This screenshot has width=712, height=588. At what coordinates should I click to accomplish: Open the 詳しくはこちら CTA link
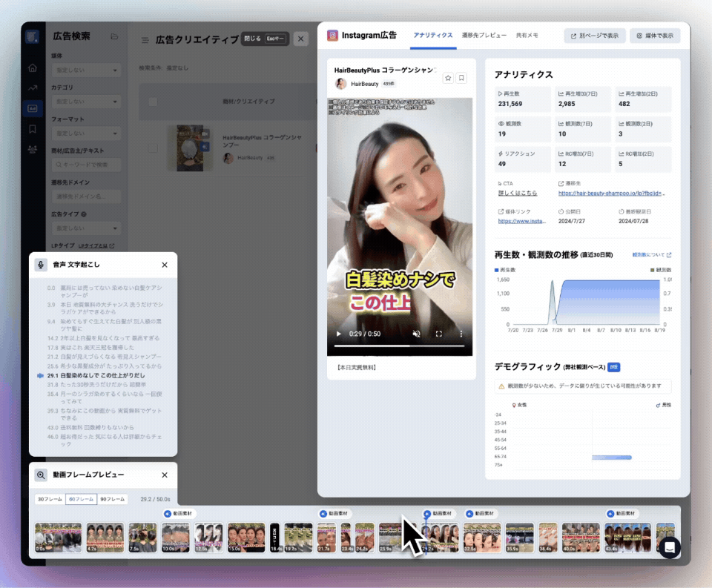(x=518, y=194)
